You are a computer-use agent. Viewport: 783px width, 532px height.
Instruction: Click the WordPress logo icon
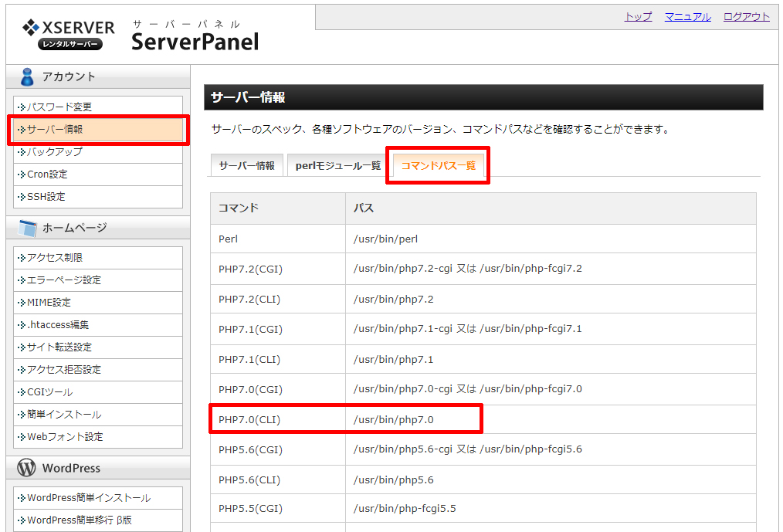click(x=27, y=468)
